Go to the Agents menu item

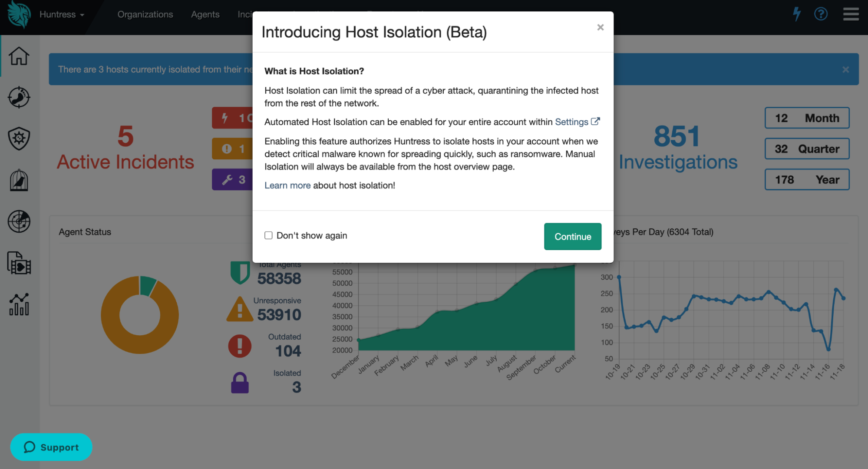point(205,14)
